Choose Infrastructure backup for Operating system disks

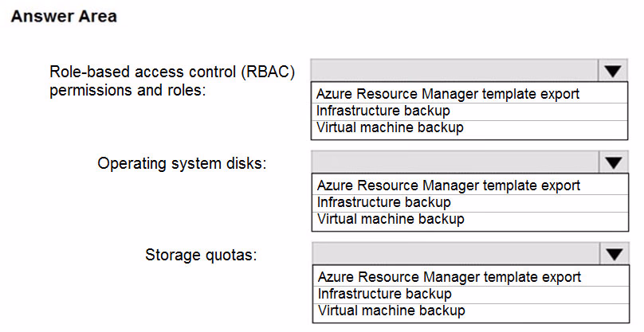470,202
